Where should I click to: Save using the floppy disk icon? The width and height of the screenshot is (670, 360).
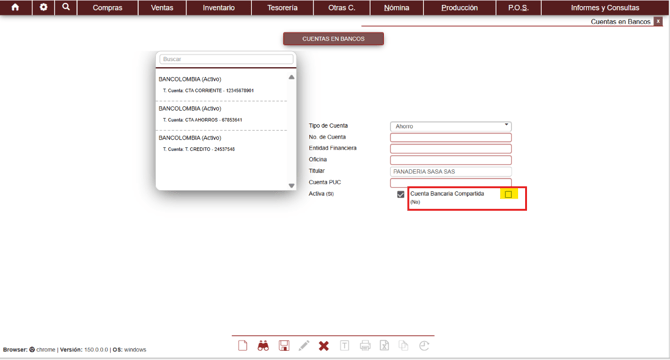point(284,345)
